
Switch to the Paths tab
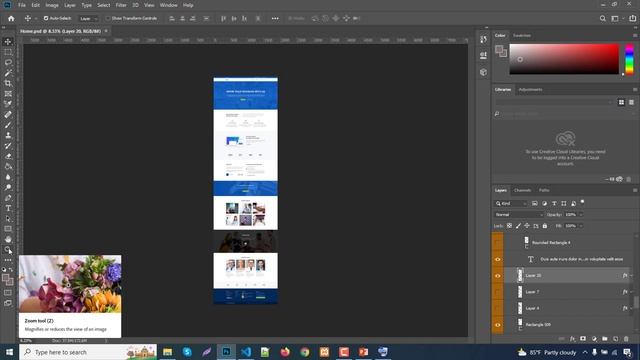pyautogui.click(x=544, y=190)
